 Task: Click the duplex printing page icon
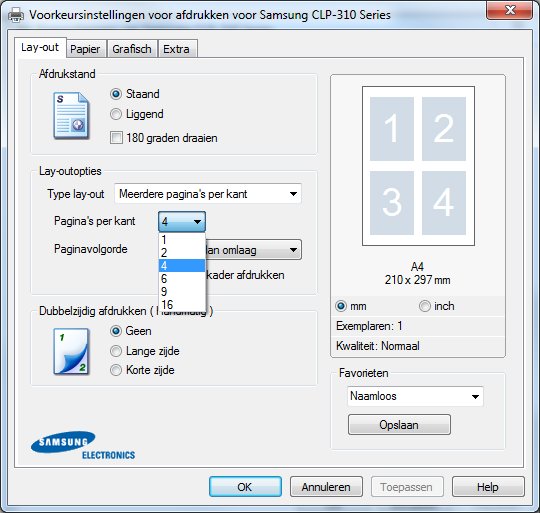tap(71, 351)
